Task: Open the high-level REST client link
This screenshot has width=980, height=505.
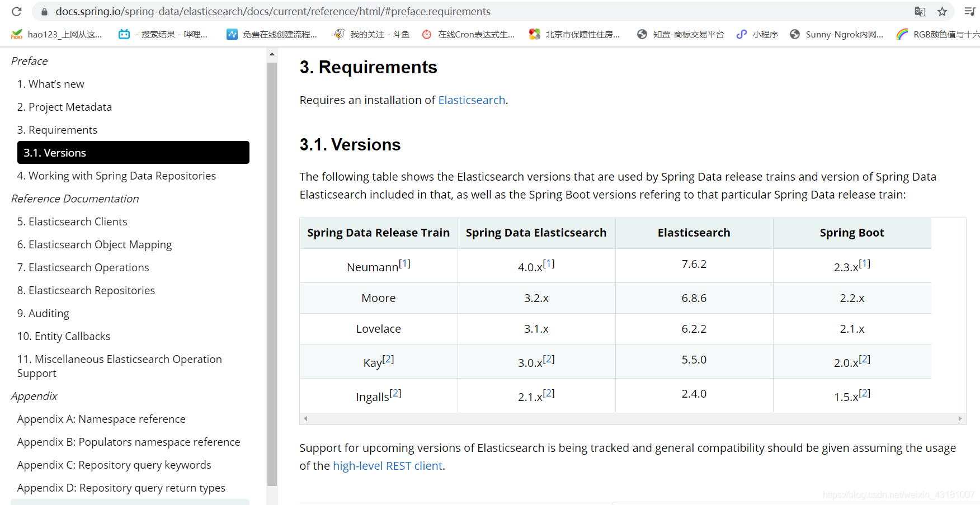Action: [x=388, y=466]
